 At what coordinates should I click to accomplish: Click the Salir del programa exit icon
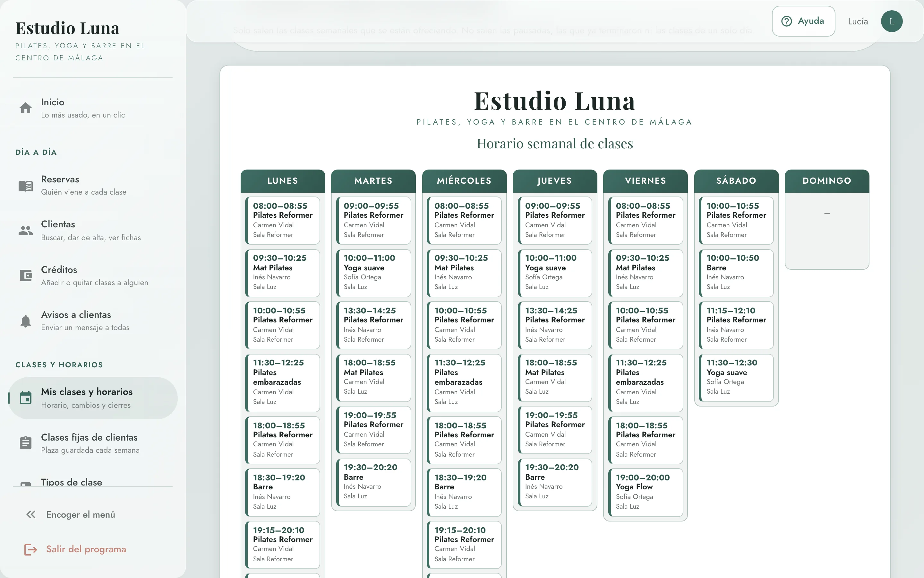pyautogui.click(x=30, y=549)
